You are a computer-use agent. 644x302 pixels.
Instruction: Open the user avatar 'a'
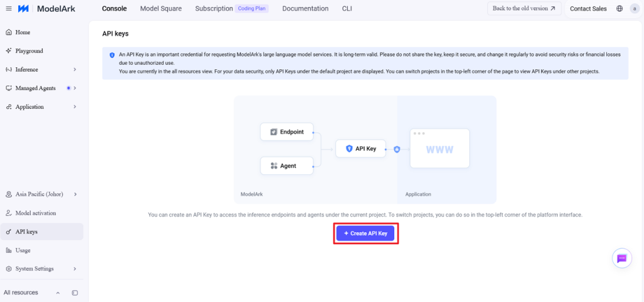(635, 9)
